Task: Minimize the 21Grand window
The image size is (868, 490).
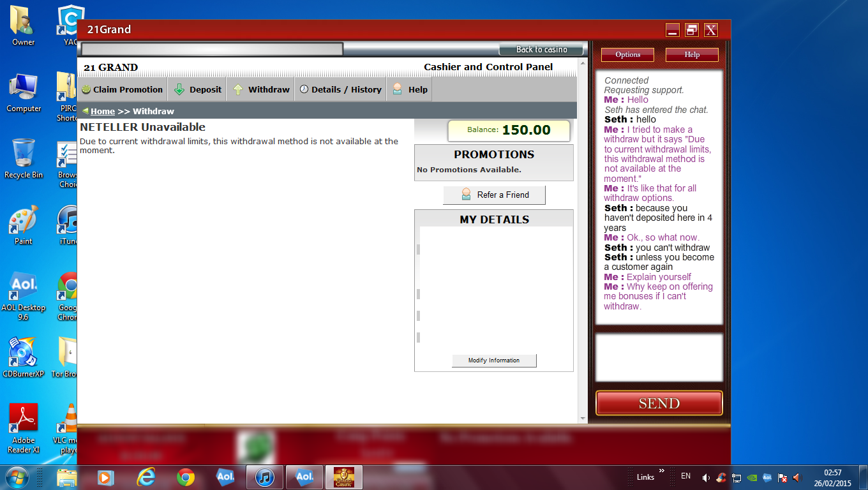Action: [672, 30]
